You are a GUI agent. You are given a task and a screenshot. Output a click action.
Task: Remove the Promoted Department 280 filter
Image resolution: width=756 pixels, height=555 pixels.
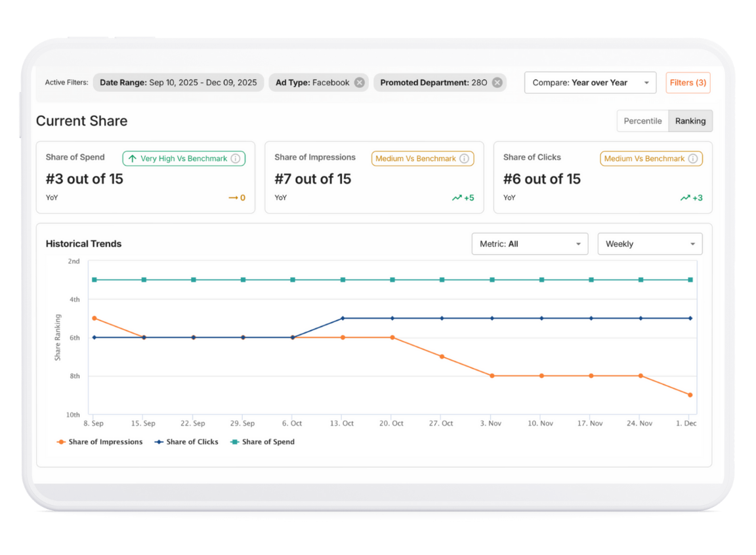point(497,83)
